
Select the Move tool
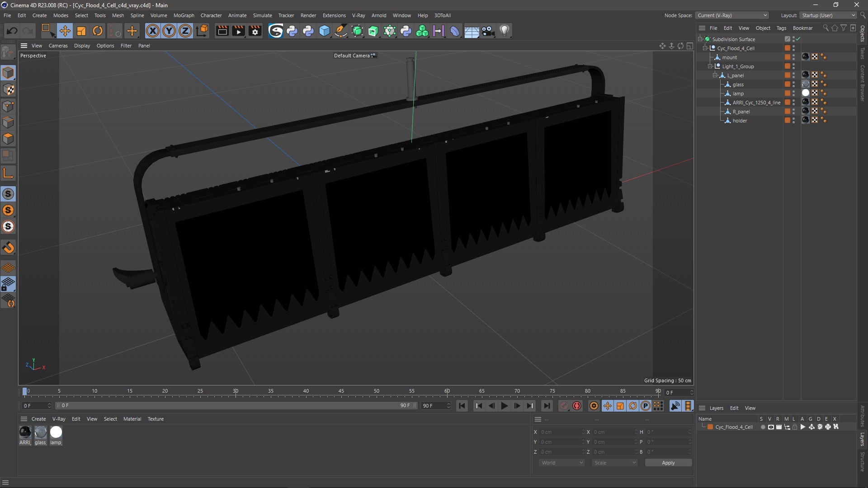point(65,31)
